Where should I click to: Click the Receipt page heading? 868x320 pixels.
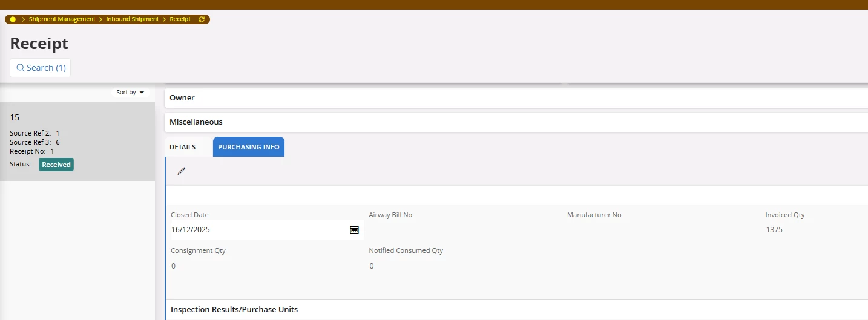[39, 44]
